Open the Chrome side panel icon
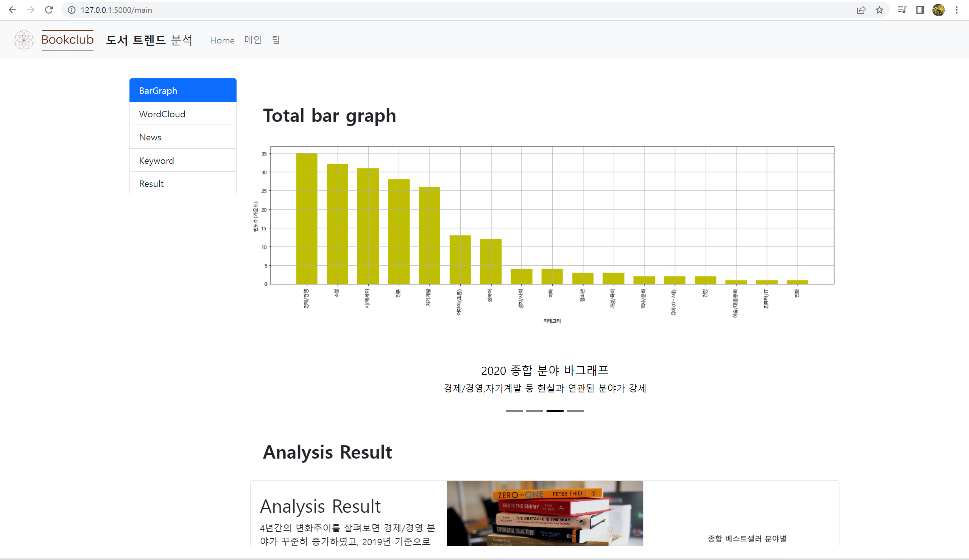The height and width of the screenshot is (560, 969). pos(920,10)
